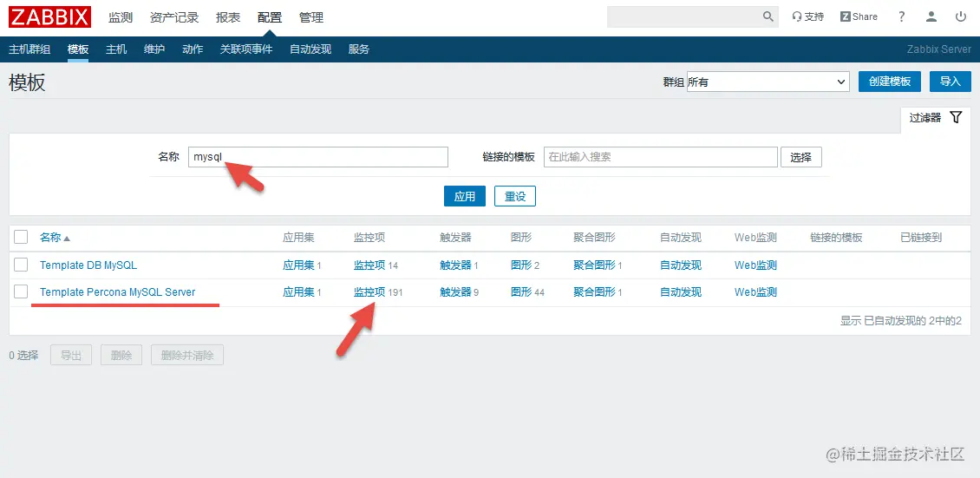Switch to the 动作 submenu
980x478 pixels.
pos(193,49)
